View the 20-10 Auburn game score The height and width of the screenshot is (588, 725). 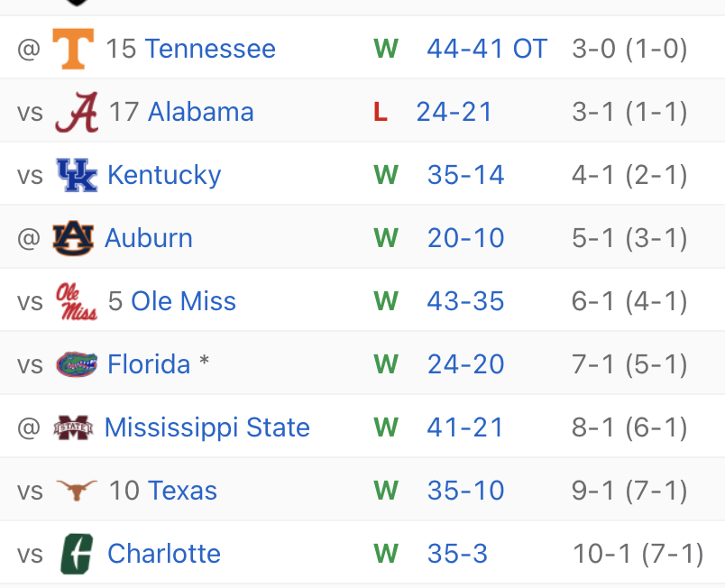[465, 238]
